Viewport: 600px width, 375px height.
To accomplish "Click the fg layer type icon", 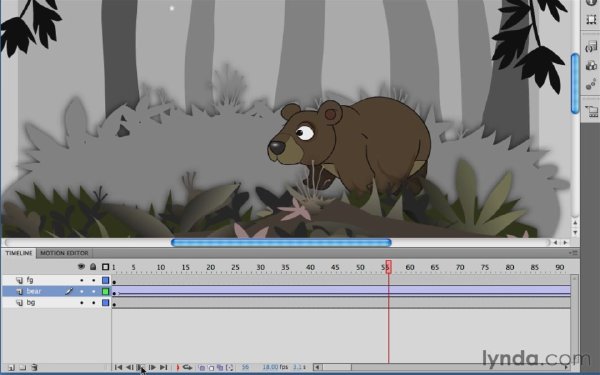I will pyautogui.click(x=19, y=280).
